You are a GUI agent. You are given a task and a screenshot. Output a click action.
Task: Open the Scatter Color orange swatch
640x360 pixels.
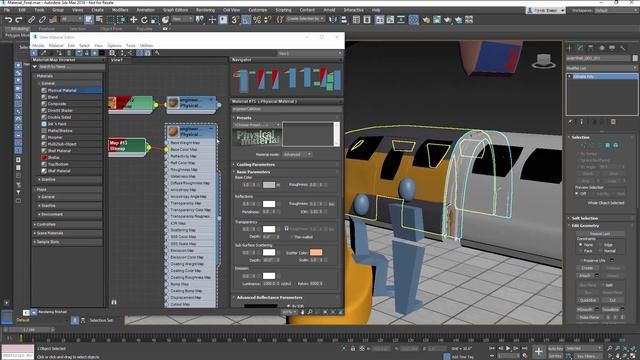click(x=316, y=252)
